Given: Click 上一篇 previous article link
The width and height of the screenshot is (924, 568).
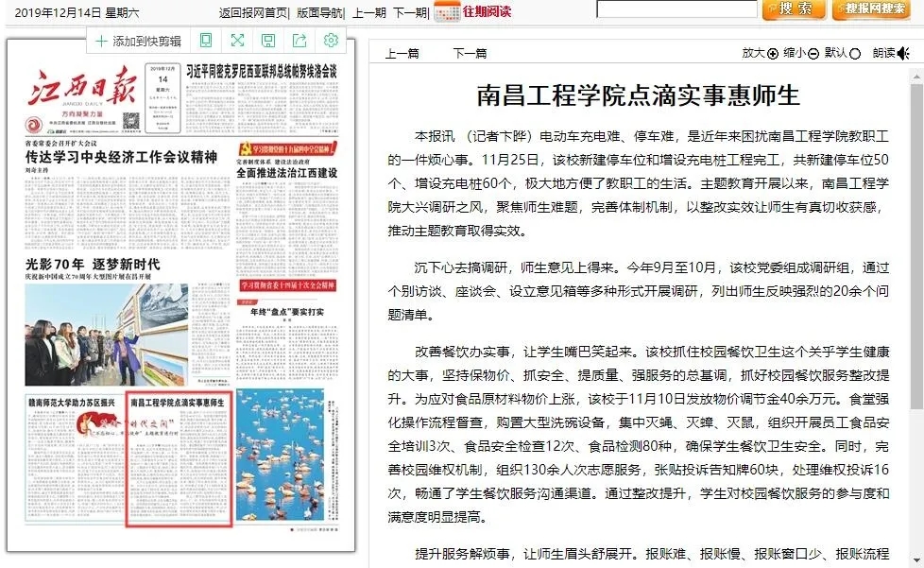Looking at the screenshot, I should (402, 53).
